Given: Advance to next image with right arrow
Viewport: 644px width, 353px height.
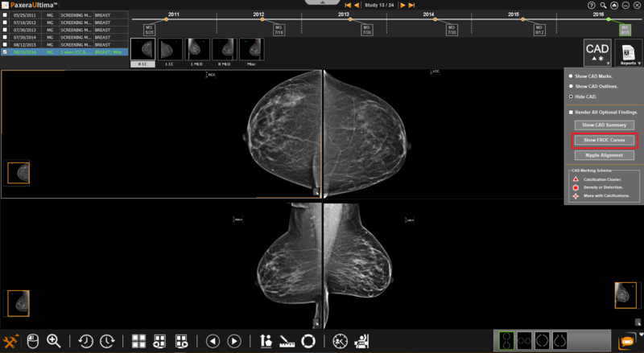Looking at the screenshot, I should pos(234,341).
